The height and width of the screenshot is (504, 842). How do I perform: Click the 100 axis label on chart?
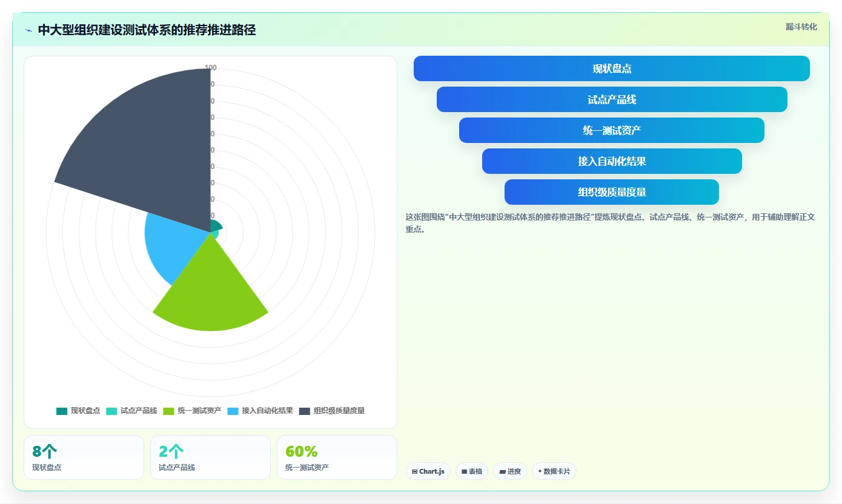[211, 68]
